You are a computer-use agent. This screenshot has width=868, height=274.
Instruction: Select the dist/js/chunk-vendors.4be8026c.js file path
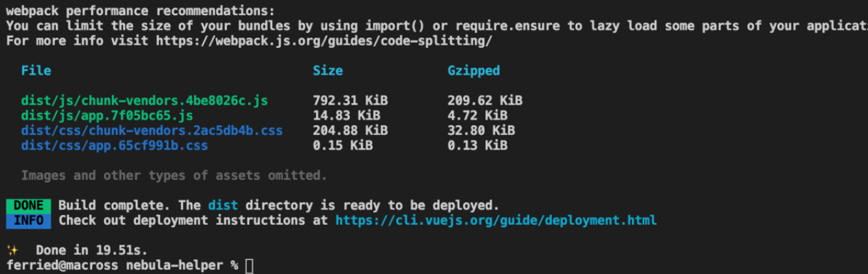pos(144,101)
